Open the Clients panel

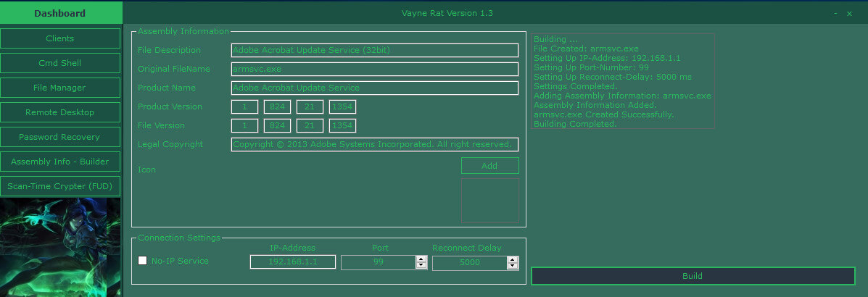point(60,38)
